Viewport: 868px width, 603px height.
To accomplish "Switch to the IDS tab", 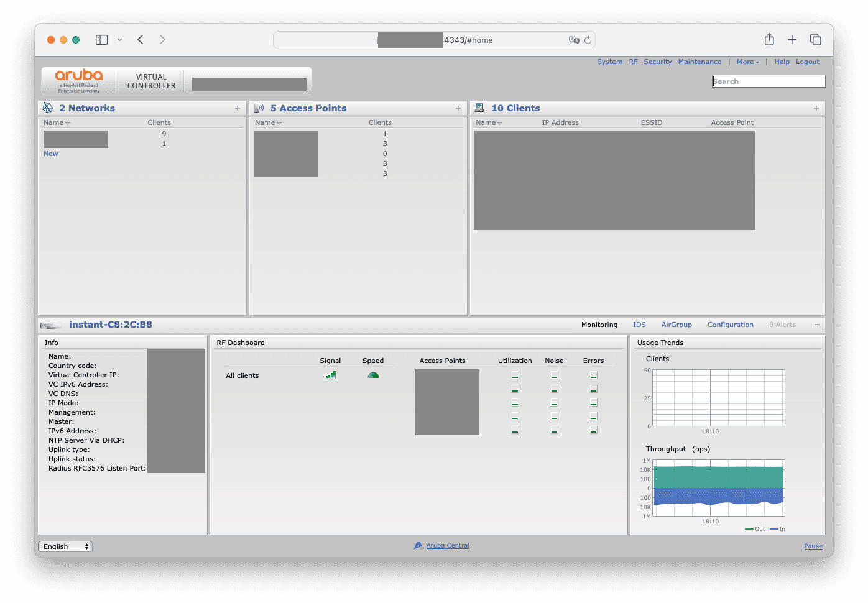I will pyautogui.click(x=639, y=325).
